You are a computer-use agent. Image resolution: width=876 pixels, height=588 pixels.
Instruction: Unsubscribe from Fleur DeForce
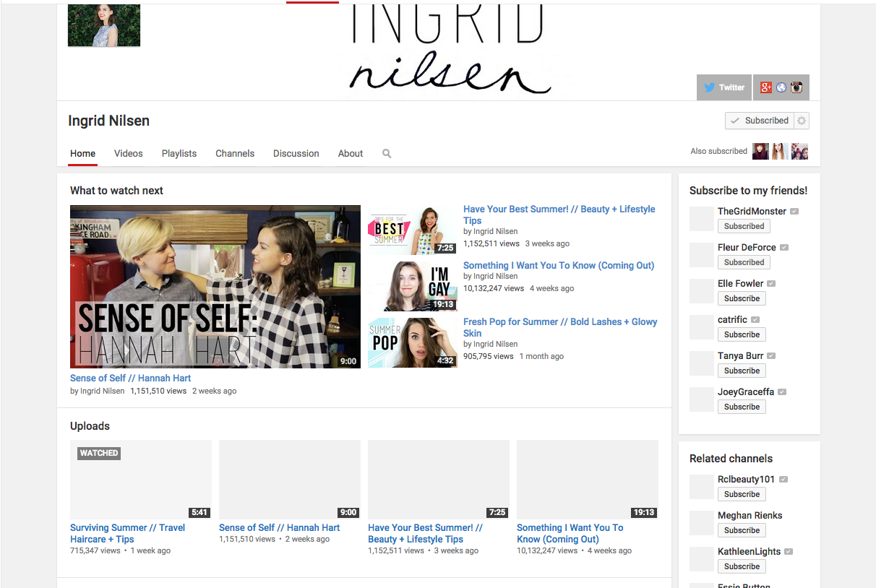[744, 262]
